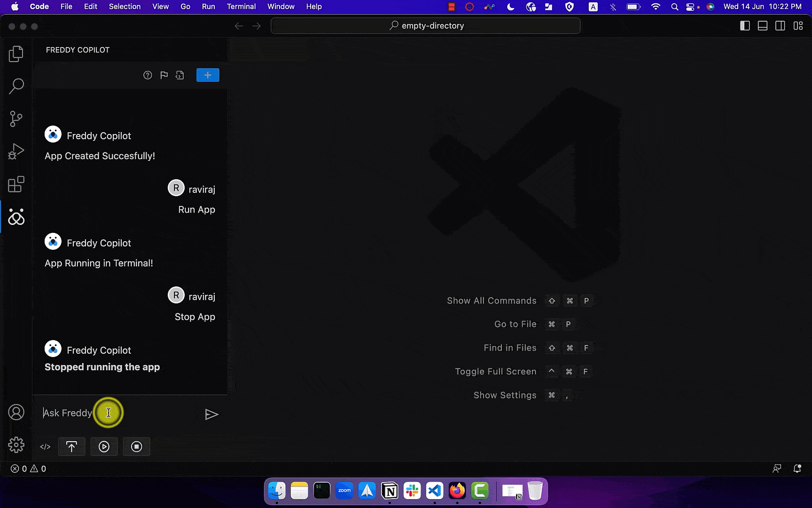Viewport: 812px width, 508px height.
Task: Open the File menu
Action: pos(66,7)
